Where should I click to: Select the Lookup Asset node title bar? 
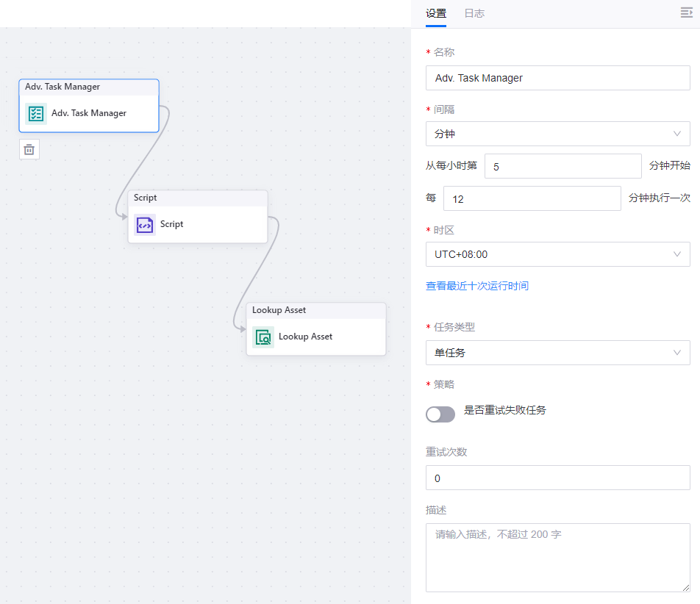[316, 309]
